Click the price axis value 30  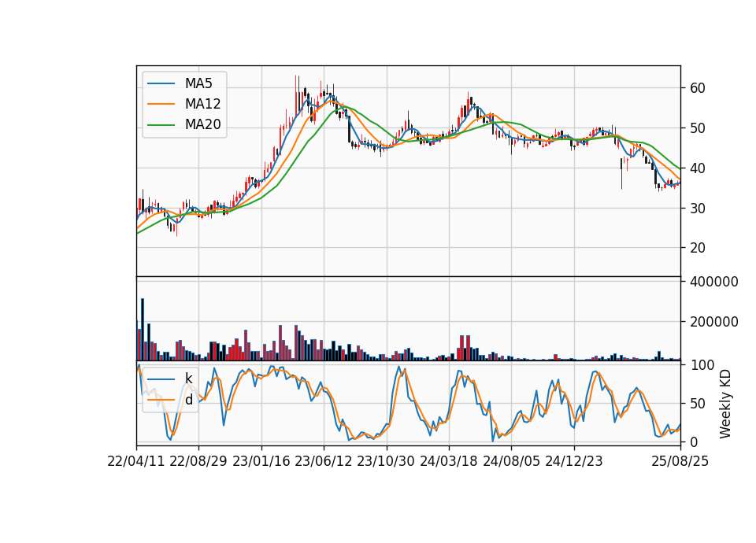click(697, 208)
